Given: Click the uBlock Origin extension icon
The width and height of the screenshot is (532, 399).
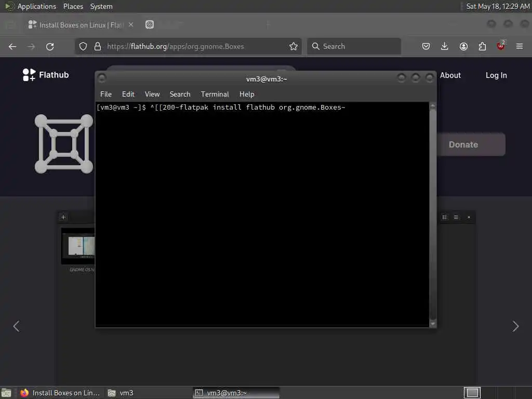Looking at the screenshot, I should pyautogui.click(x=501, y=46).
